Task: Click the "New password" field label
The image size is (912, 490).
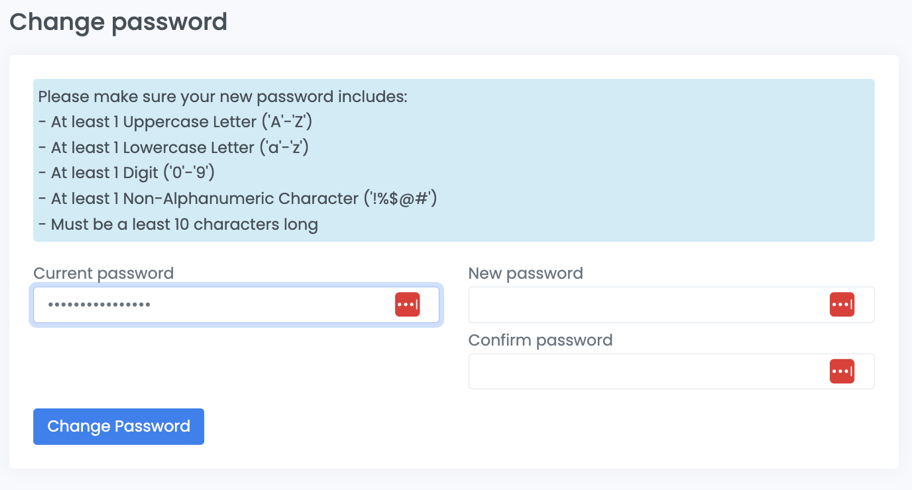Action: [525, 273]
